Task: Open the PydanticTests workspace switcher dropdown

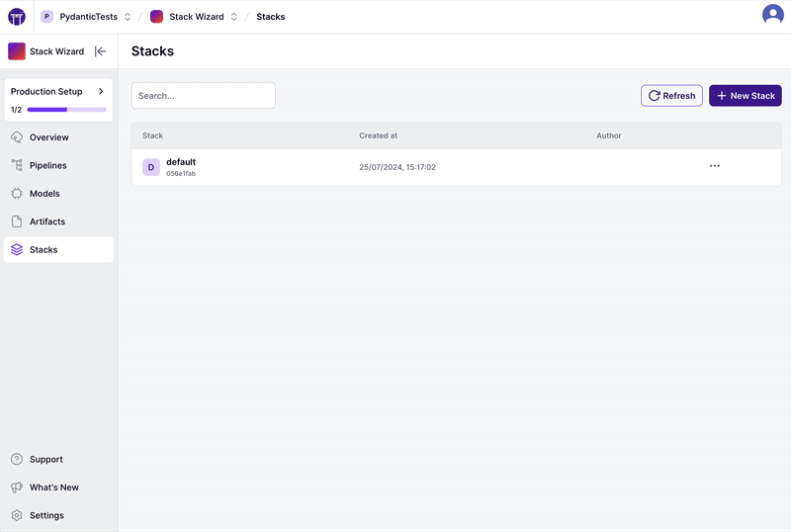Action: pos(127,17)
